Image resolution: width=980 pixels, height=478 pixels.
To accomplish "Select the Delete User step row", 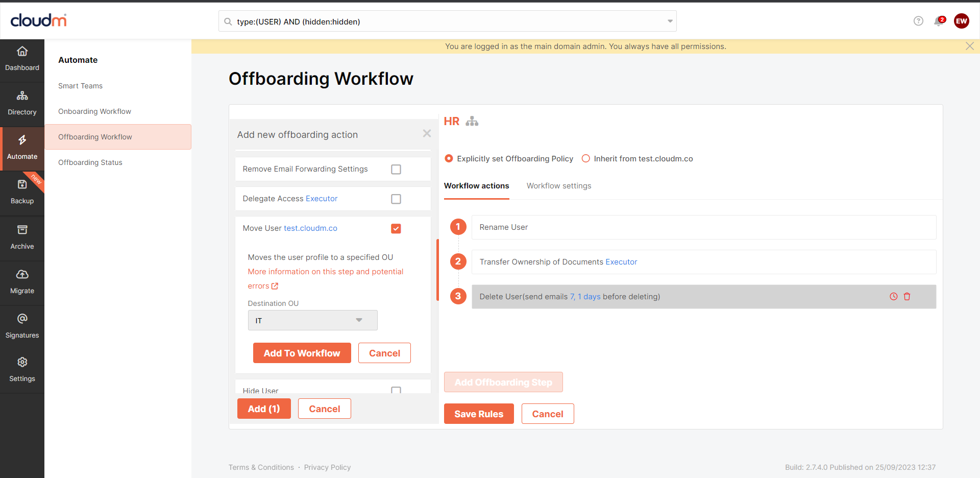I will click(x=704, y=297).
